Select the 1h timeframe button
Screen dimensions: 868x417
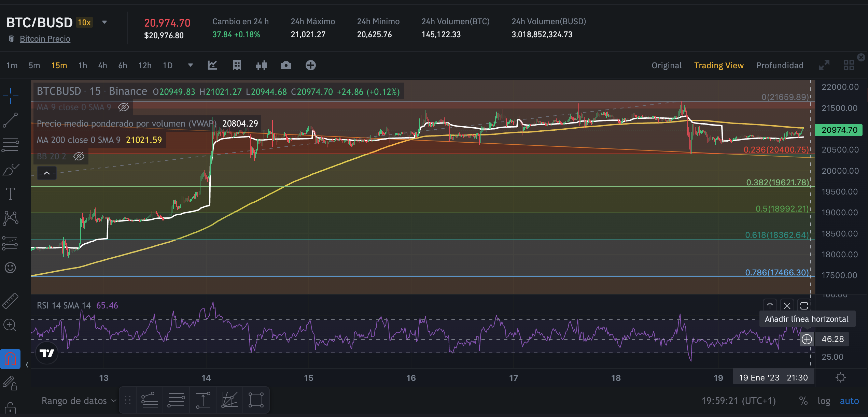click(x=83, y=65)
